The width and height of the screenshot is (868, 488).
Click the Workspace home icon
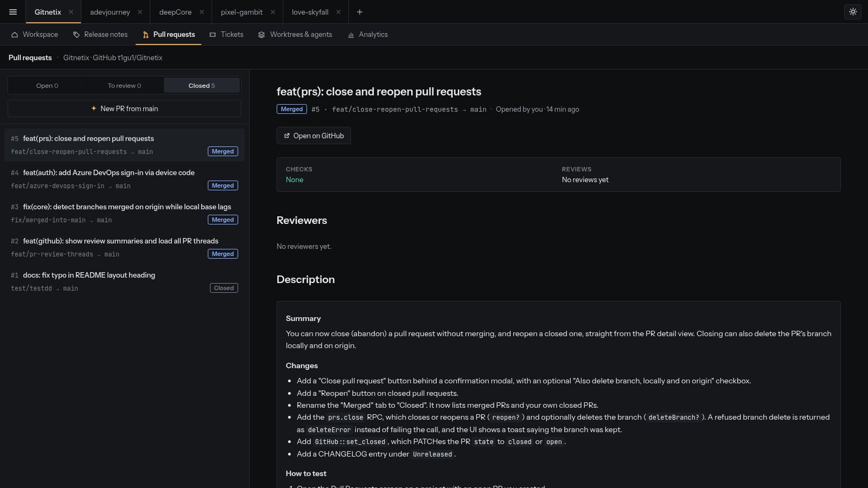15,35
